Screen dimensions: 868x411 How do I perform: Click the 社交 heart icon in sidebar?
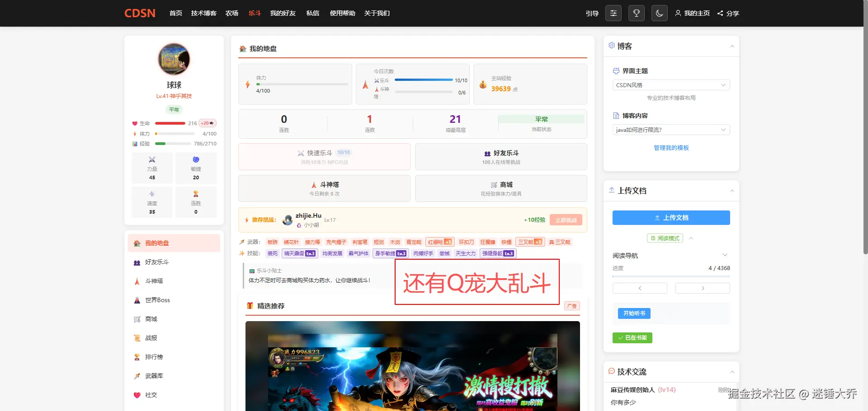pyautogui.click(x=137, y=395)
